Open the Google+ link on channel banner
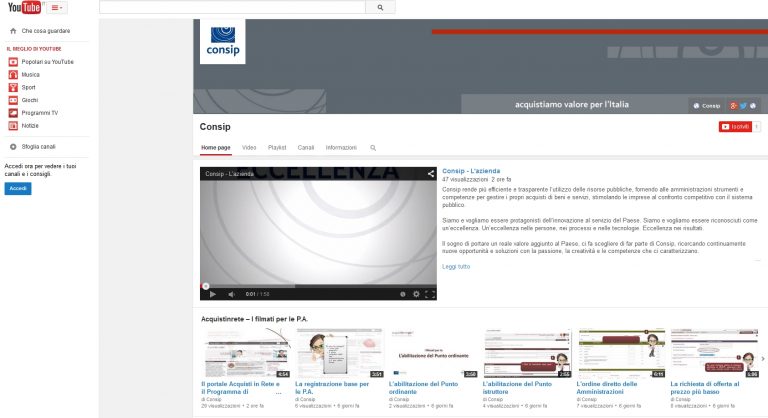The width and height of the screenshot is (768, 418). pyautogui.click(x=733, y=105)
